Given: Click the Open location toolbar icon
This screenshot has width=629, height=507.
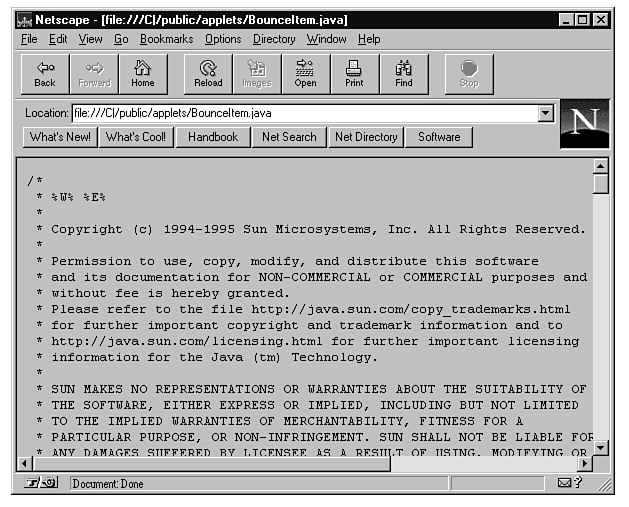Looking at the screenshot, I should [305, 74].
